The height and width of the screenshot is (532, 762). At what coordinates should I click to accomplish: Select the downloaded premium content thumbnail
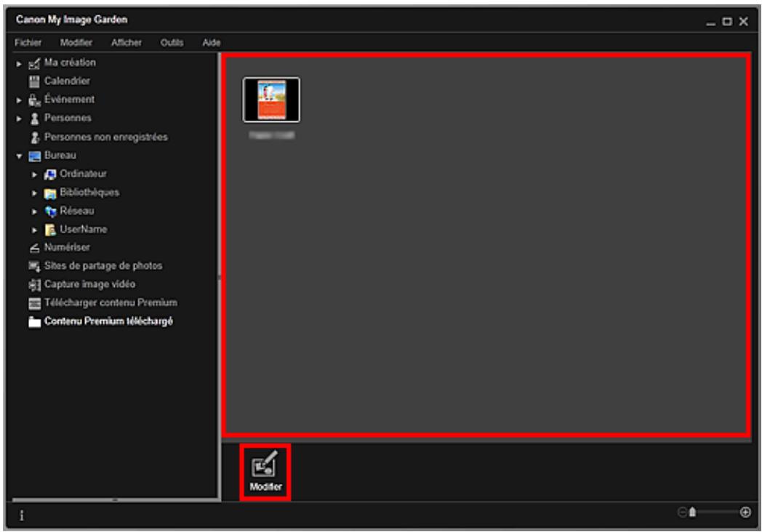click(271, 100)
